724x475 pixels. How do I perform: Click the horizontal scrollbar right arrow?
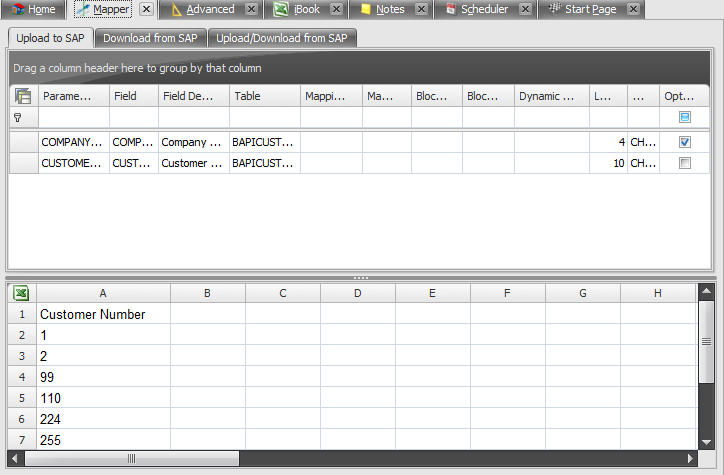pyautogui.click(x=689, y=459)
